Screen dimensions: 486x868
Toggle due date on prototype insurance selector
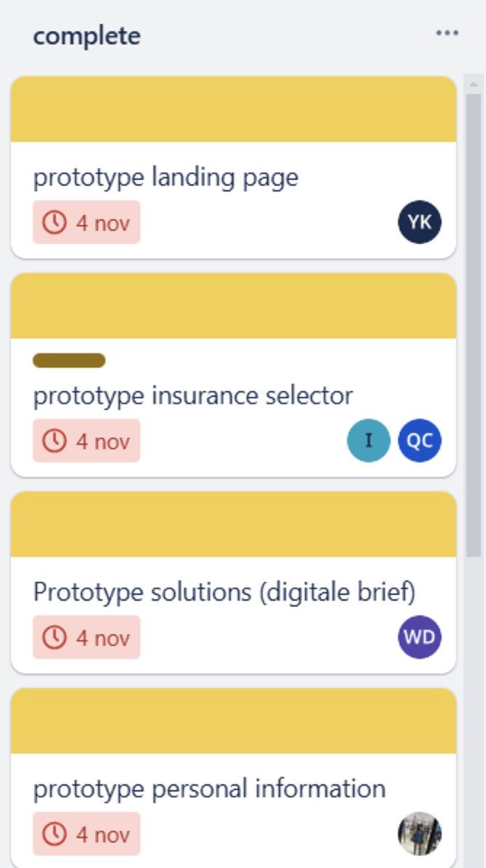(x=87, y=441)
